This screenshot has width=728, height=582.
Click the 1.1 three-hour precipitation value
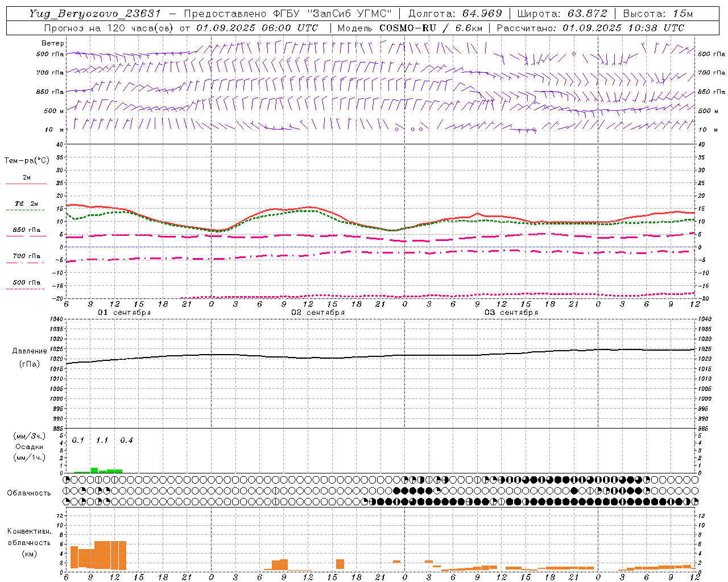coord(102,440)
